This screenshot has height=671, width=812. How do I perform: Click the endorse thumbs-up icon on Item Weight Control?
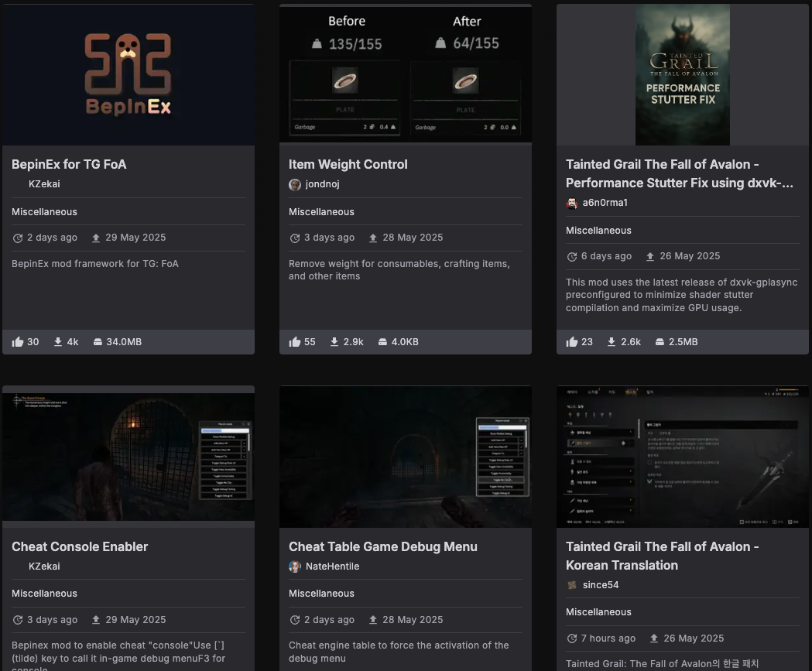click(x=295, y=342)
